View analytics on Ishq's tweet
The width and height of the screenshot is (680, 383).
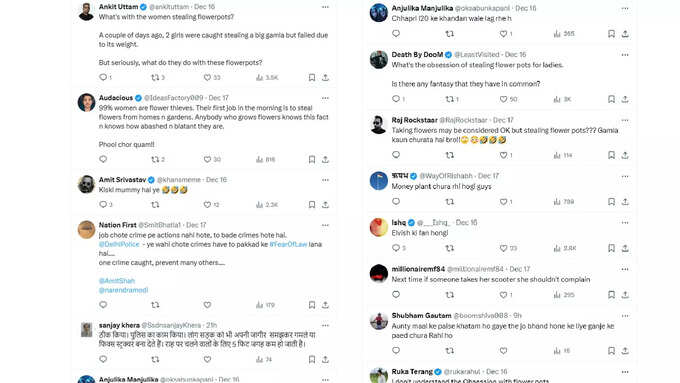point(557,248)
